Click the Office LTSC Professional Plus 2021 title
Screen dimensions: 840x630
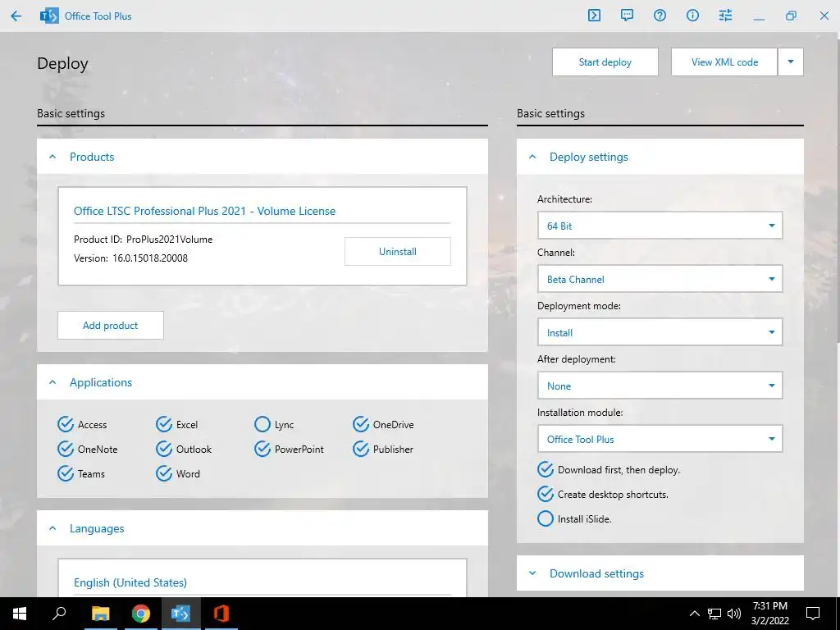204,211
